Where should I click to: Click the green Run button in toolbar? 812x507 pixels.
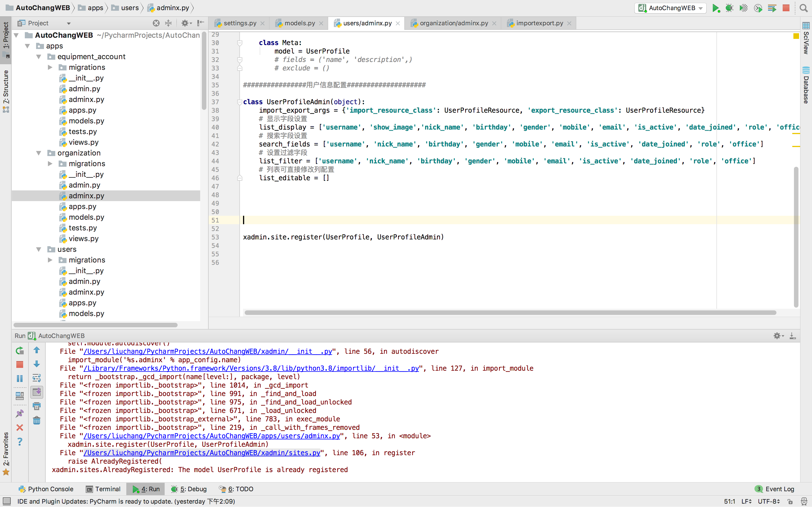tap(715, 8)
